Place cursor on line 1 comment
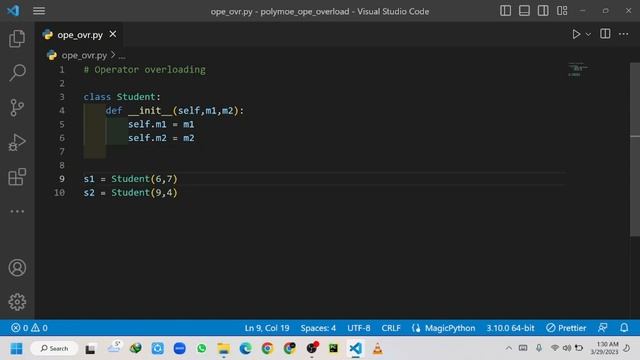 [x=144, y=70]
